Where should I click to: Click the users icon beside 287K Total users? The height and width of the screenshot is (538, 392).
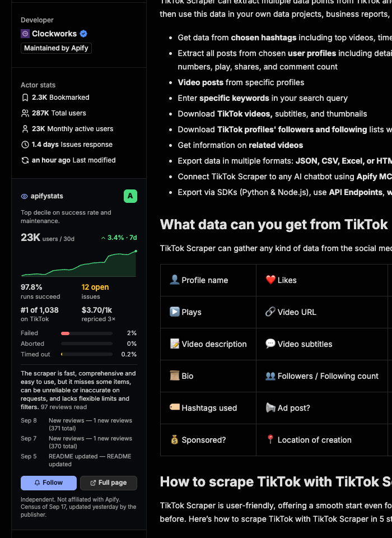tap(25, 113)
